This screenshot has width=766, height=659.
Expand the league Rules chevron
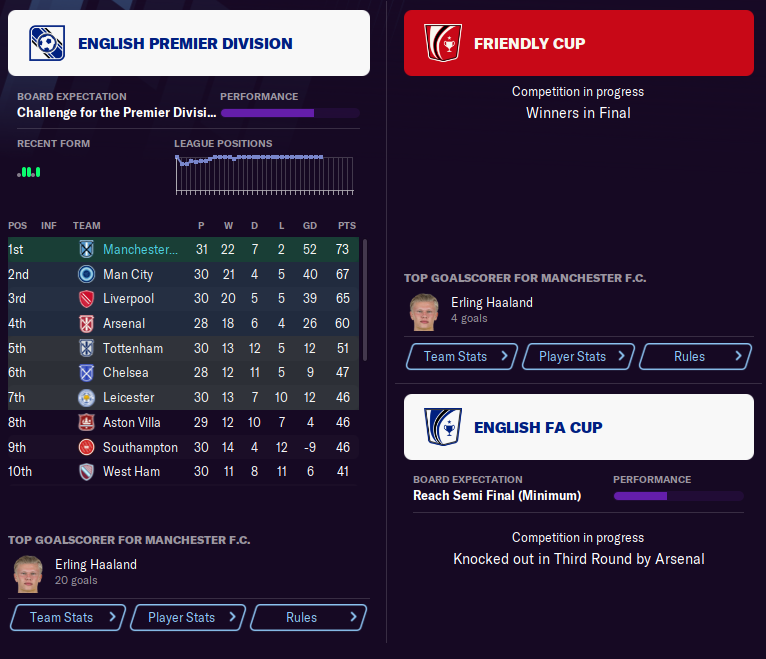[x=353, y=617]
